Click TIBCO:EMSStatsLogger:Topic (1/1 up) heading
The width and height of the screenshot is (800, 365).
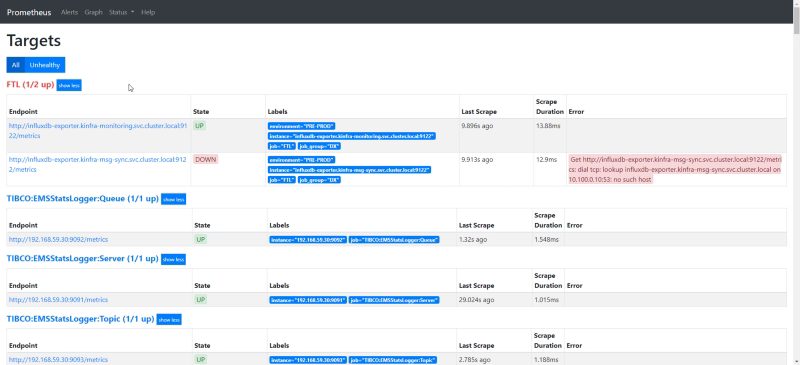click(x=80, y=319)
